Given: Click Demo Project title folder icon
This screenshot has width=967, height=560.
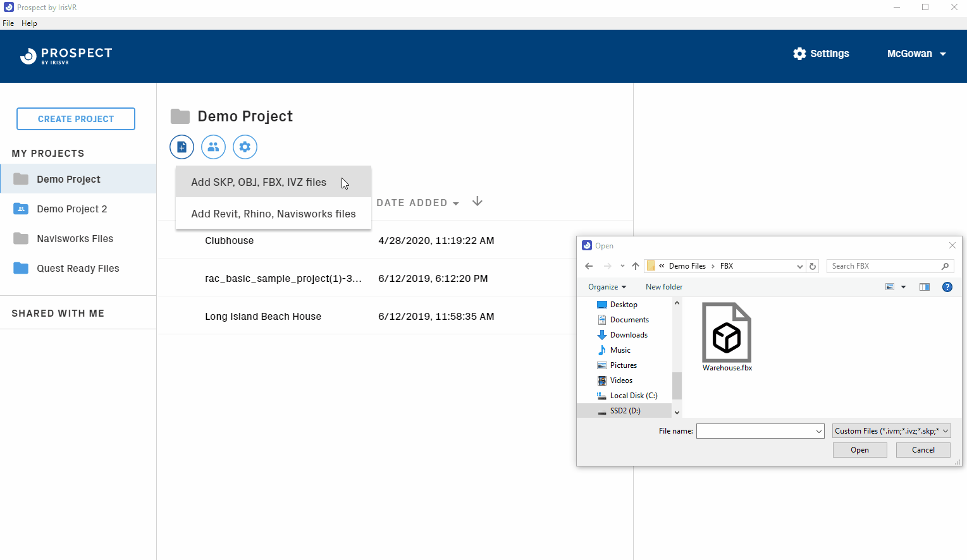Looking at the screenshot, I should (x=180, y=116).
